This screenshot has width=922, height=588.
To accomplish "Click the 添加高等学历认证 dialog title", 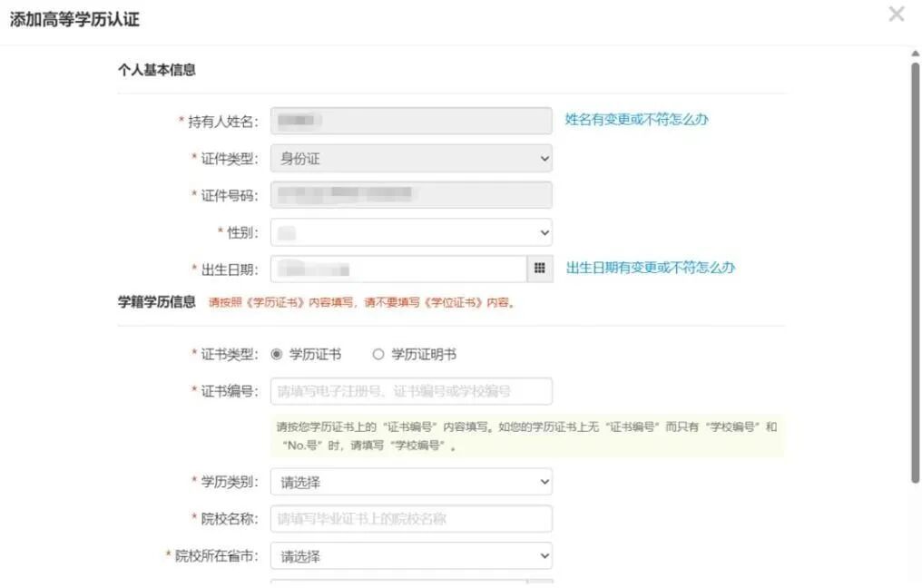I will [x=74, y=19].
